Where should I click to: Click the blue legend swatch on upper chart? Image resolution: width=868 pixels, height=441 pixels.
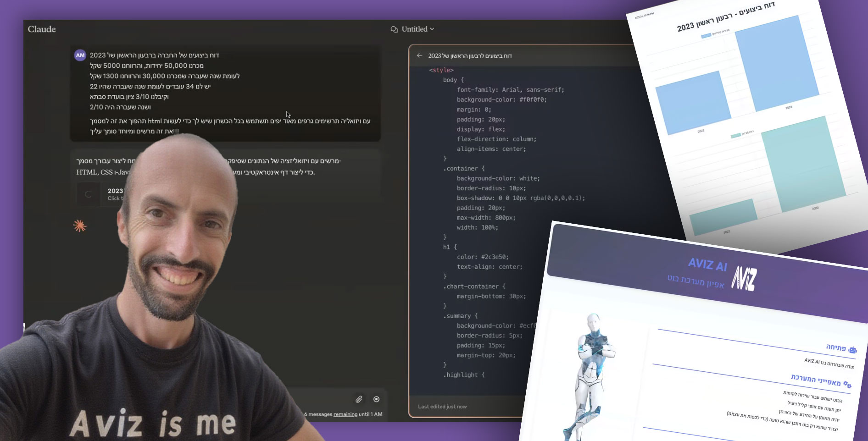click(706, 35)
